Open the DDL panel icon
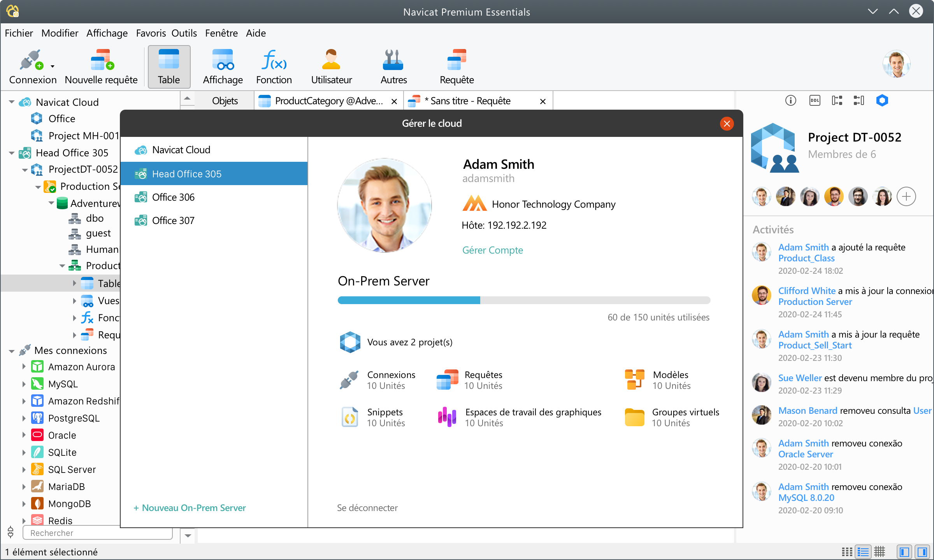This screenshot has height=560, width=934. 815,101
